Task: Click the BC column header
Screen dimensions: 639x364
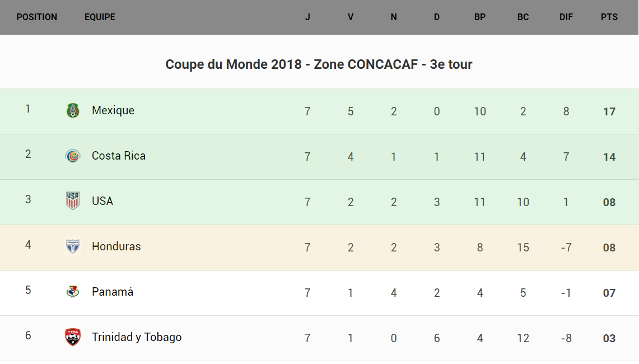Action: [523, 17]
